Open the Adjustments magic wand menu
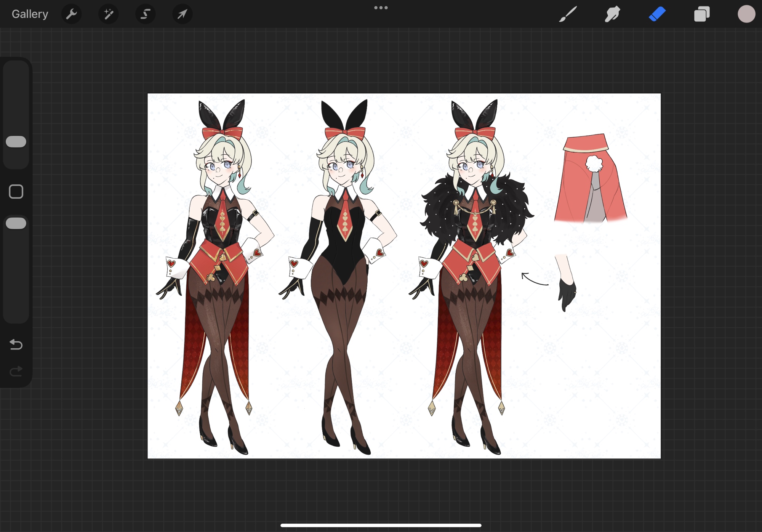Viewport: 762px width, 532px height. pos(109,14)
